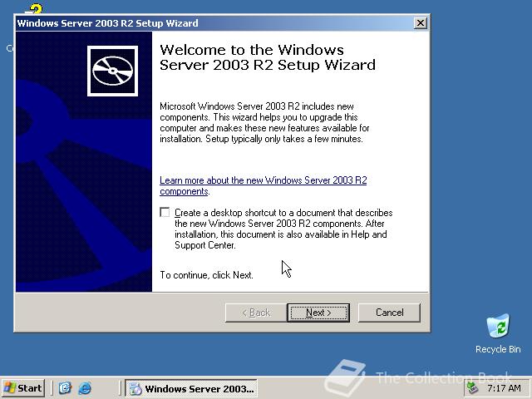The width and height of the screenshot is (532, 399).
Task: Click the network tray icon near clock
Action: click(x=472, y=388)
